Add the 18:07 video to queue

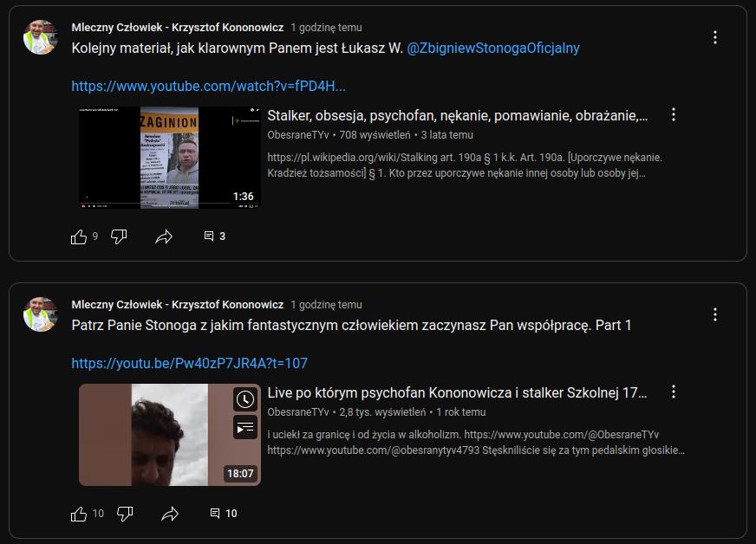pyautogui.click(x=245, y=426)
